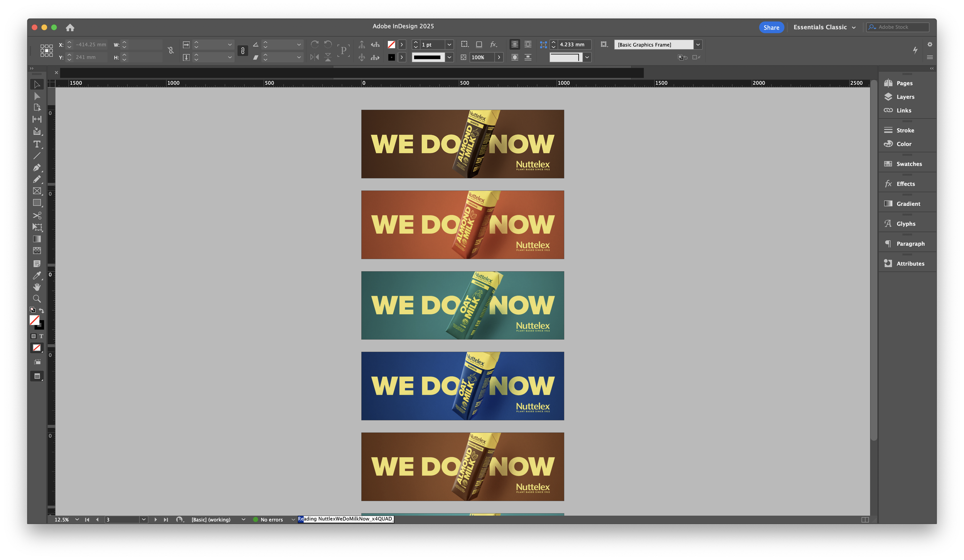Click the Adobe Stock search field

pos(898,27)
